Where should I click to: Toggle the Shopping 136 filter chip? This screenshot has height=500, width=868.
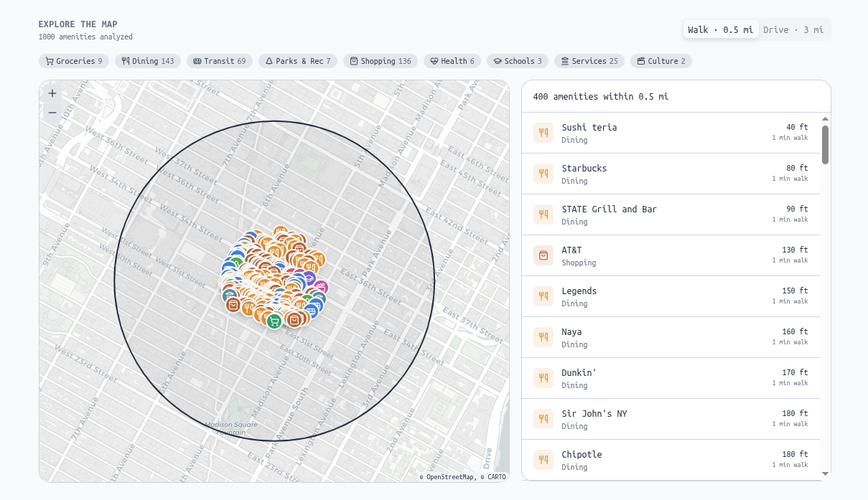pyautogui.click(x=381, y=61)
